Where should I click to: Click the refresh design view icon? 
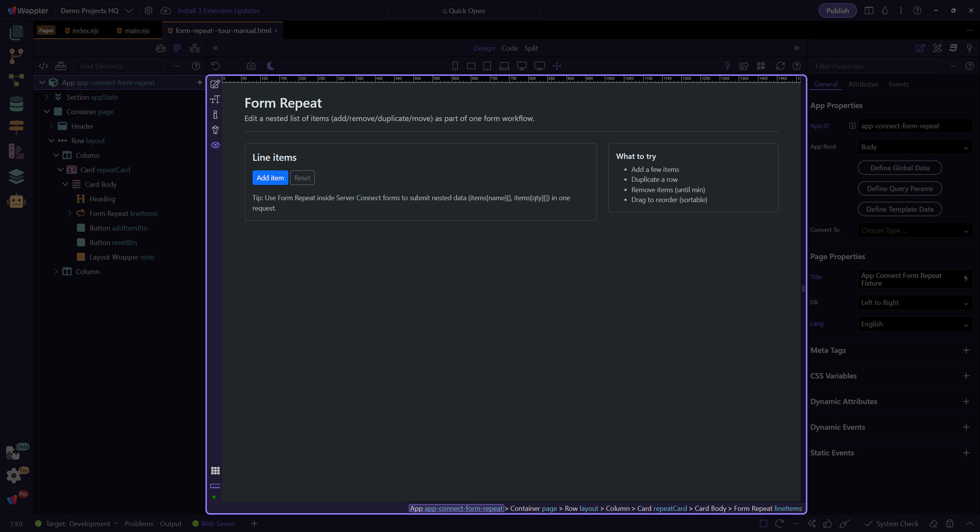pyautogui.click(x=780, y=66)
